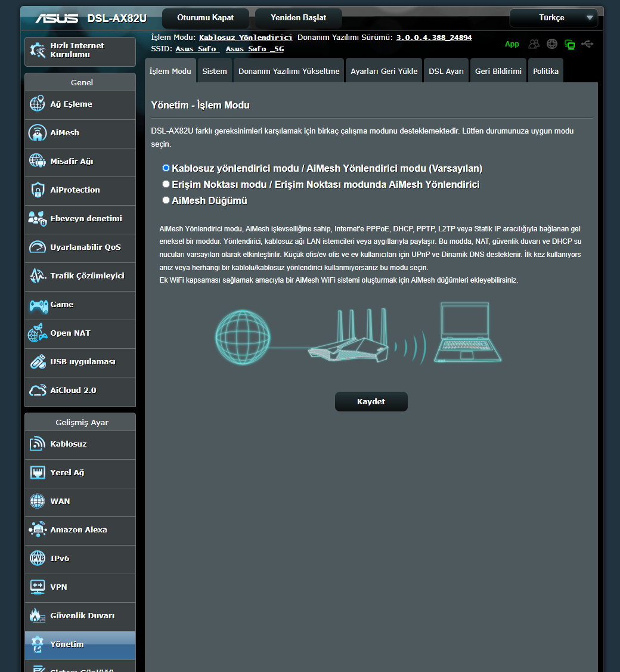Switch to the DSL Ayarı tab

point(446,71)
